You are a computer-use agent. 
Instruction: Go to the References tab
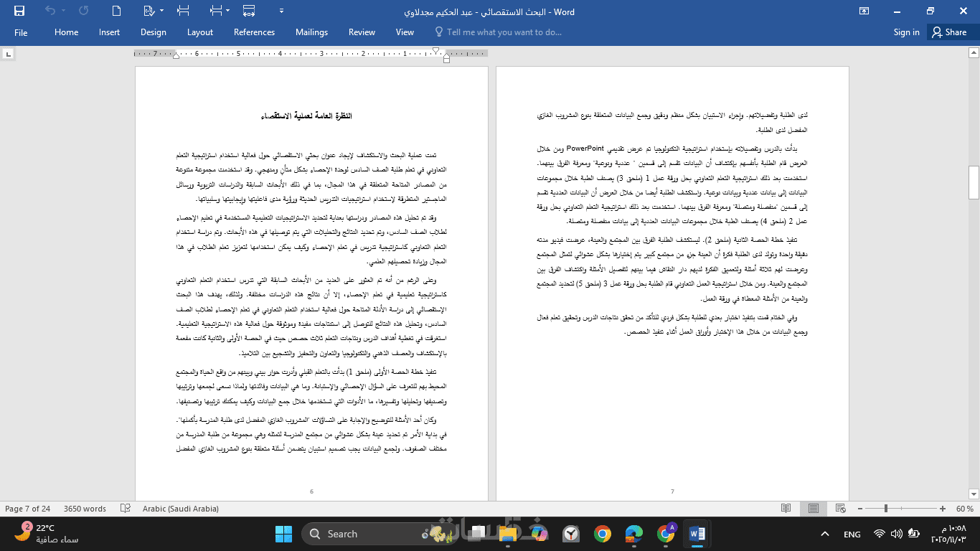255,32
